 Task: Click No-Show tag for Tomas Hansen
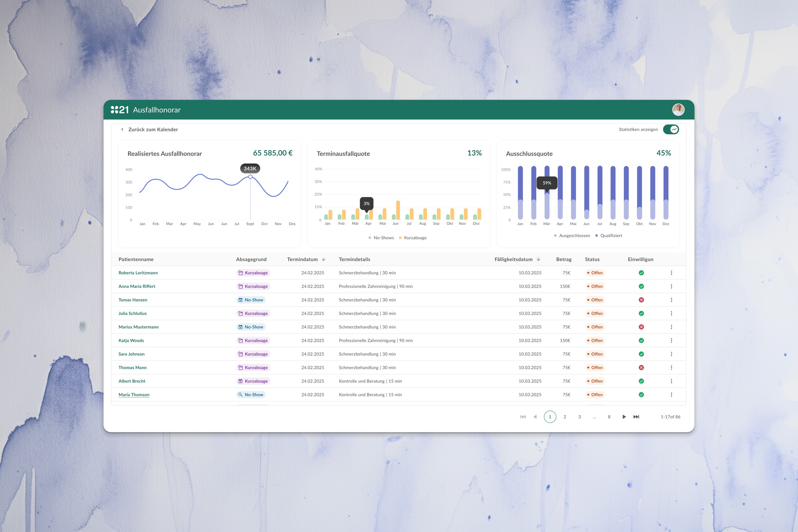click(x=251, y=300)
